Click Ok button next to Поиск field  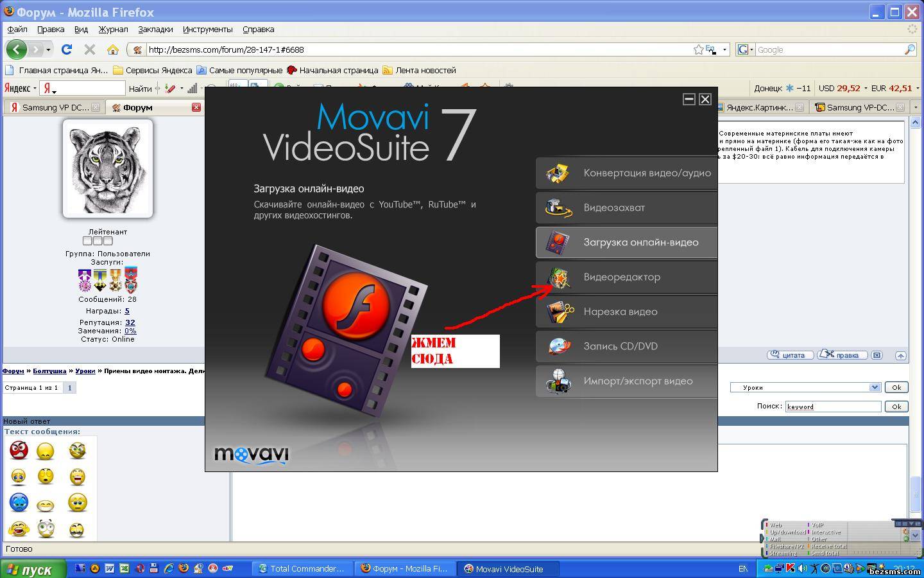pyautogui.click(x=896, y=407)
